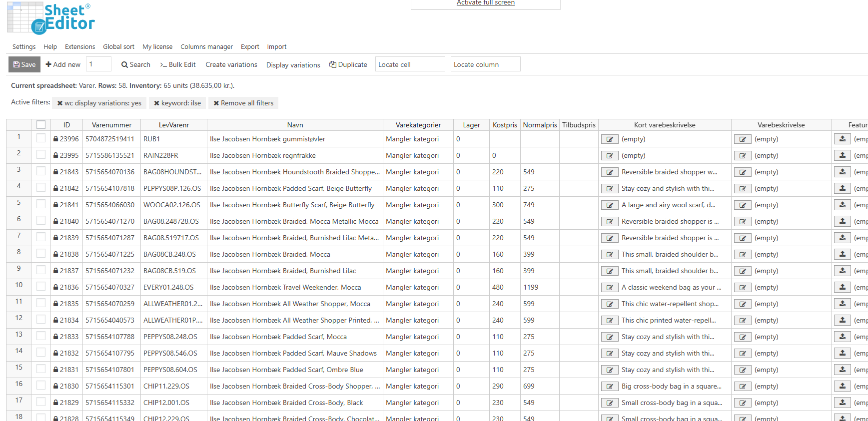The image size is (868, 421).
Task: Click cell 'Ilse Jacobsen Hornbæk regnfrakke'
Action: point(295,155)
